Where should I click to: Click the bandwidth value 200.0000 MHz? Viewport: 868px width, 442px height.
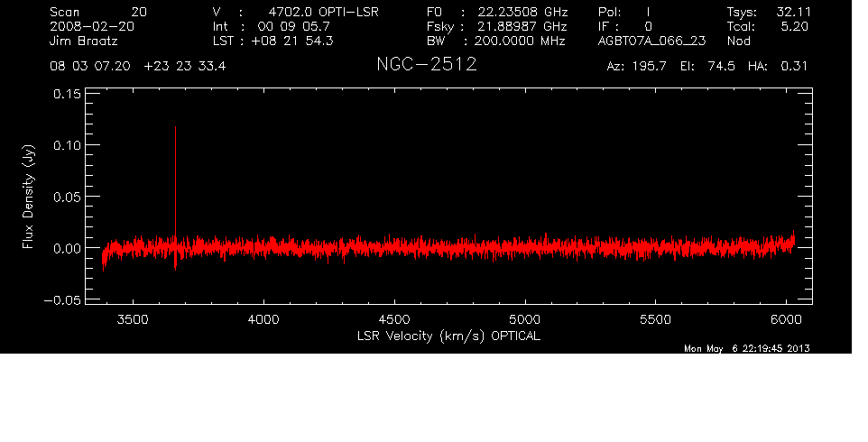pyautogui.click(x=519, y=41)
